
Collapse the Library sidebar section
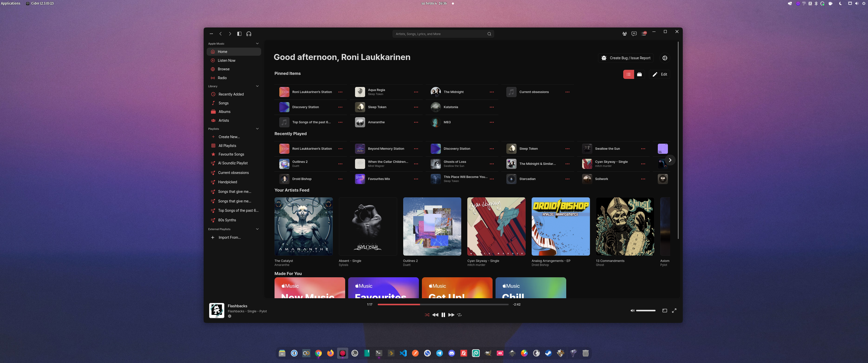coord(257,86)
